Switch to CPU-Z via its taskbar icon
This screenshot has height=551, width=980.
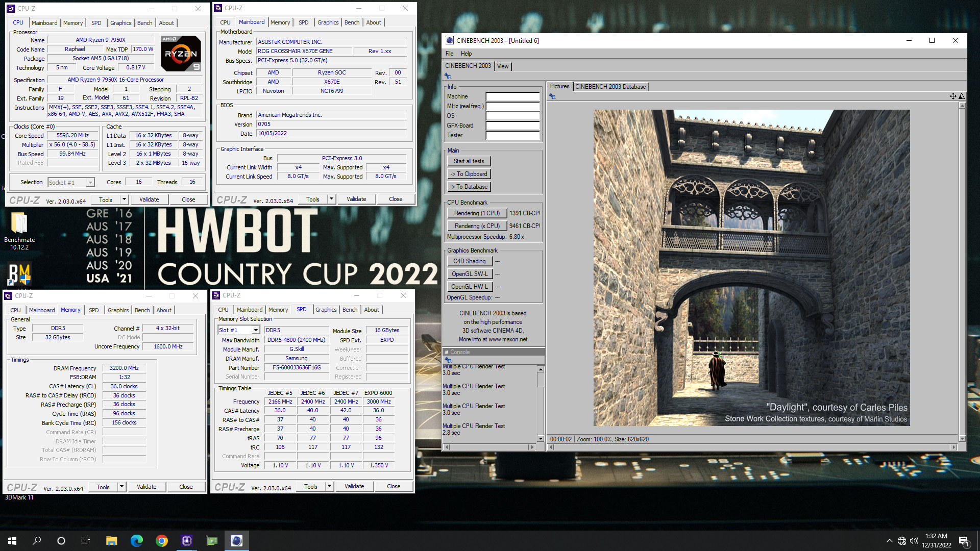click(x=186, y=541)
